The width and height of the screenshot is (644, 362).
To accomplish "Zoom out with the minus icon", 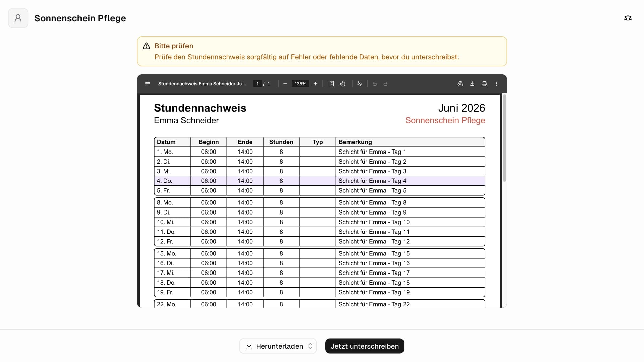I will (285, 84).
